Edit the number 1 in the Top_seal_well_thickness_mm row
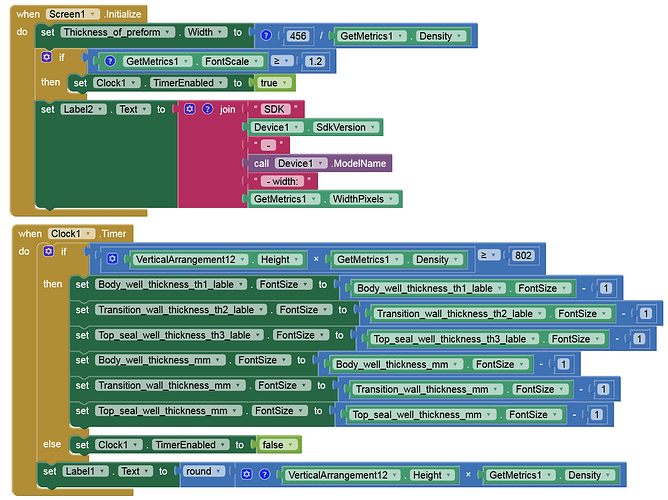The height and width of the screenshot is (500, 668). click(x=596, y=415)
